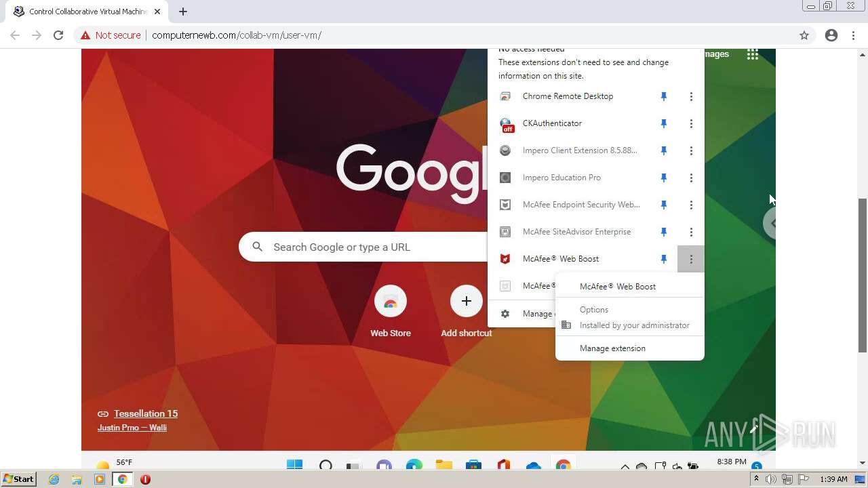
Task: Open Internet Explorer from the host taskbar
Action: [54, 479]
